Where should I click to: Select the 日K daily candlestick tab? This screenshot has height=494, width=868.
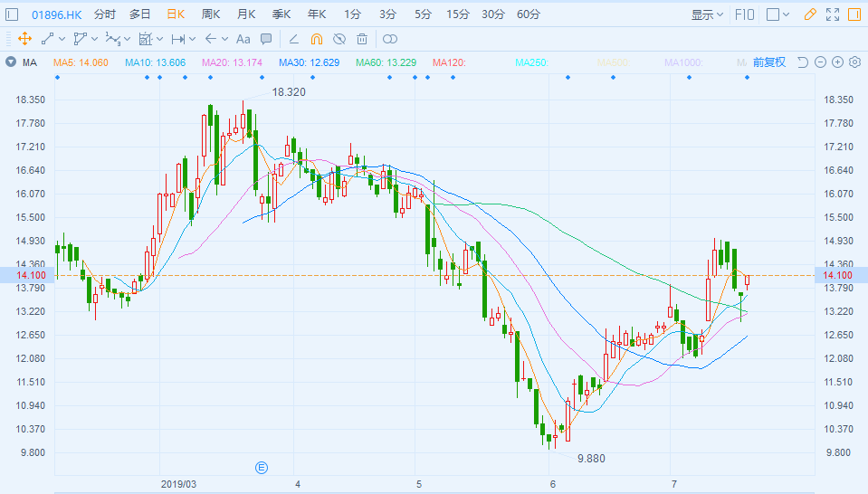(x=176, y=14)
